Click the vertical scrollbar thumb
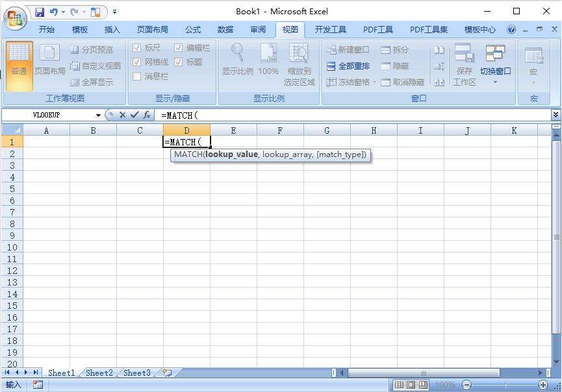The image size is (562, 392). click(556, 237)
